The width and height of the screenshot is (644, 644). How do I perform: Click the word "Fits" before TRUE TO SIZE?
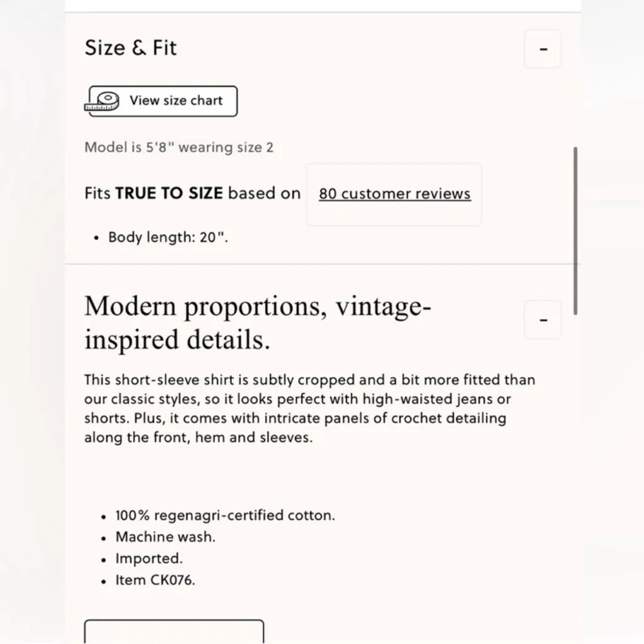tap(97, 194)
